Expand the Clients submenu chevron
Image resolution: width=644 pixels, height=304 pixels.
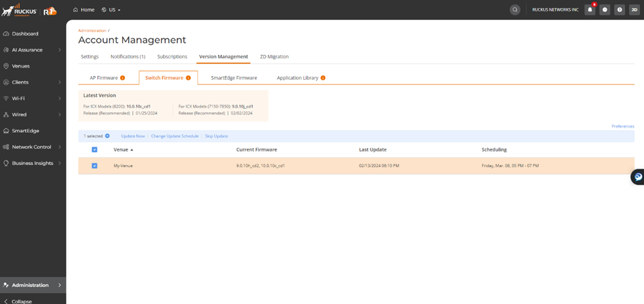tap(59, 82)
